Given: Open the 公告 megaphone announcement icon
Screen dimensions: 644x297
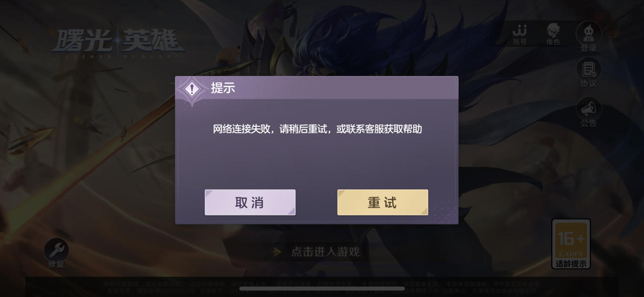Looking at the screenshot, I should click(588, 112).
